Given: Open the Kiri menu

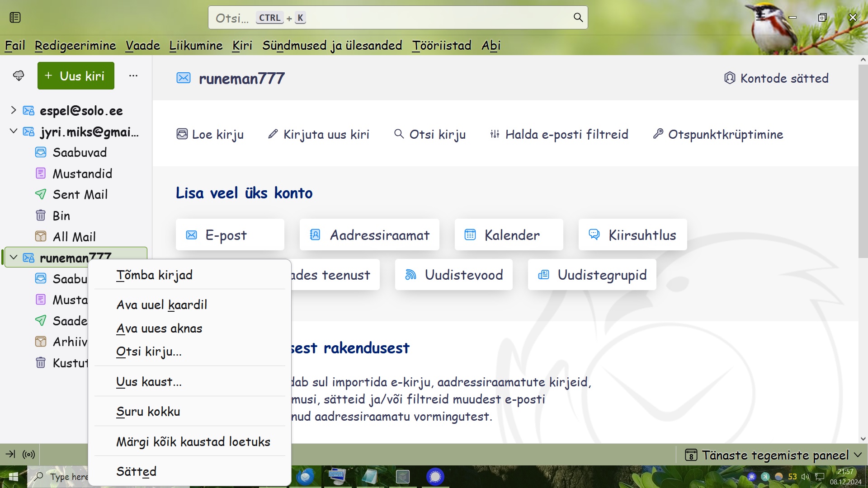Looking at the screenshot, I should point(242,45).
